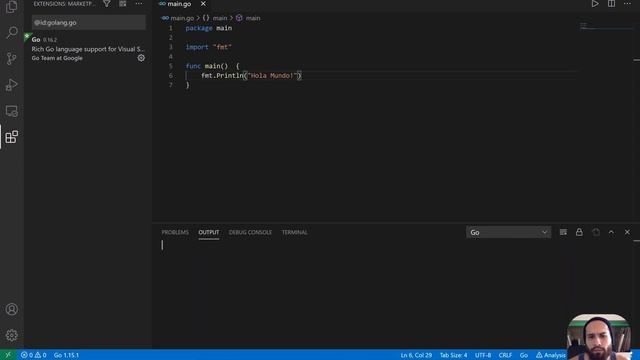Image resolution: width=640 pixels, height=360 pixels.
Task: Clear extensions search results icon
Action: click(122, 4)
